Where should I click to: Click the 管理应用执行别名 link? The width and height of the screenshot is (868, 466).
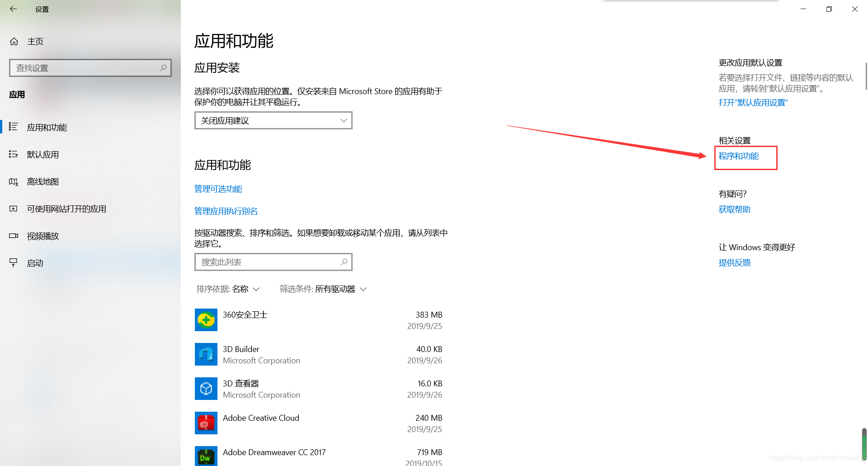click(226, 211)
